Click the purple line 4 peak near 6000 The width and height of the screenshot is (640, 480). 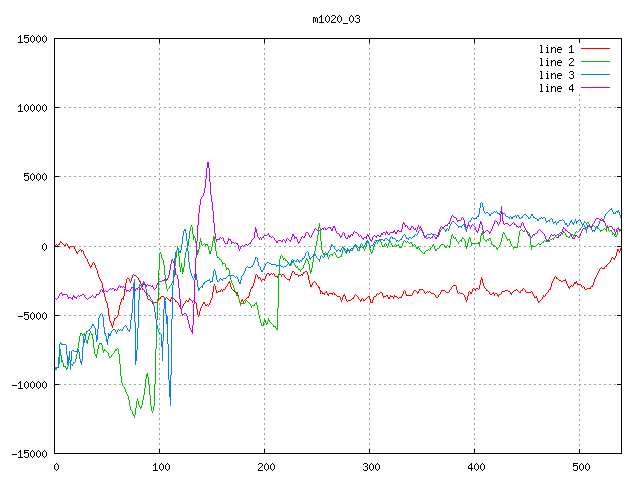click(x=208, y=163)
